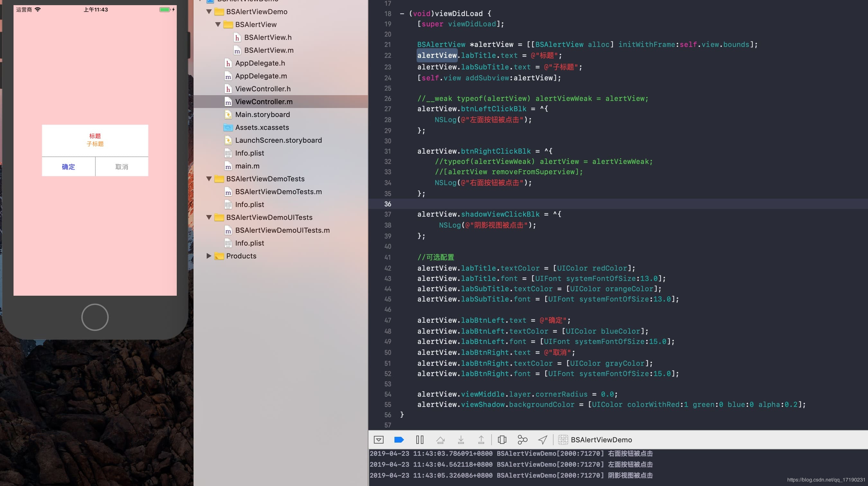Collapse the BSAlertViewDemo group folder
Viewport: 868px width, 486px height.
click(209, 12)
